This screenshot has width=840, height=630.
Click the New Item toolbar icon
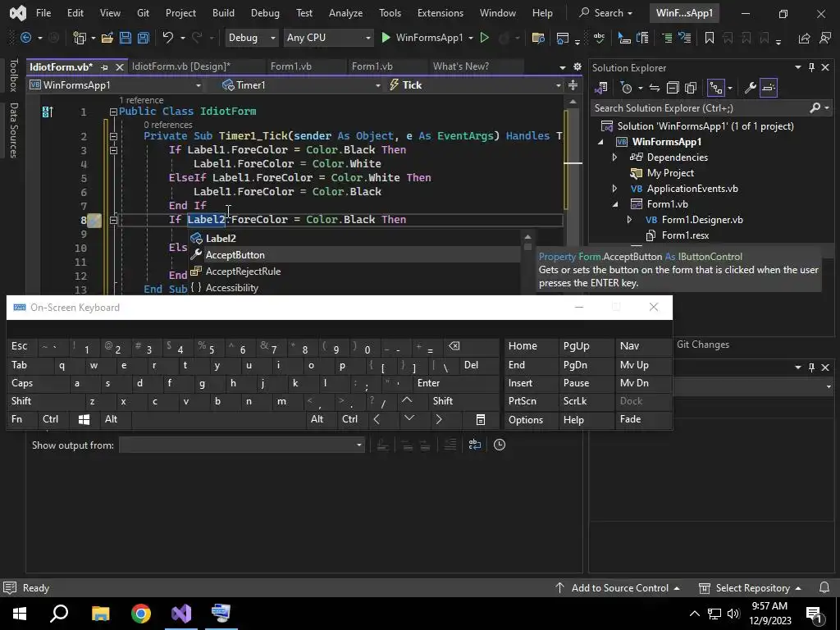80,38
